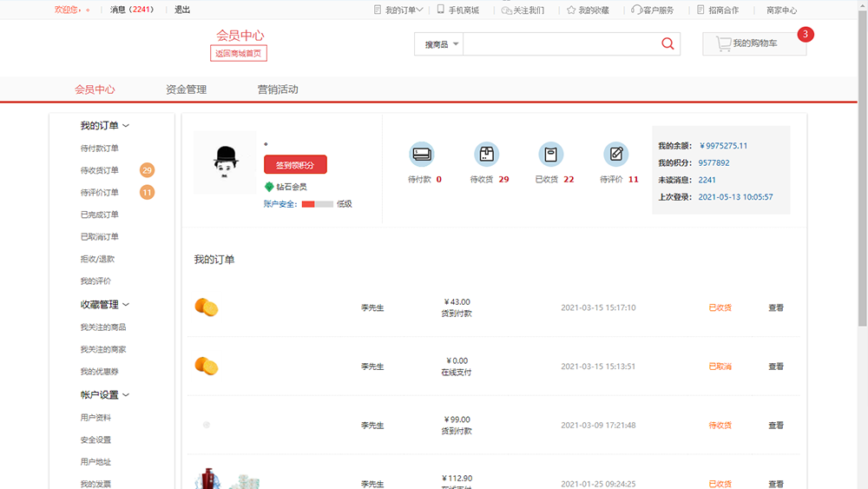
Task: Click the magnifier search icon
Action: point(667,44)
